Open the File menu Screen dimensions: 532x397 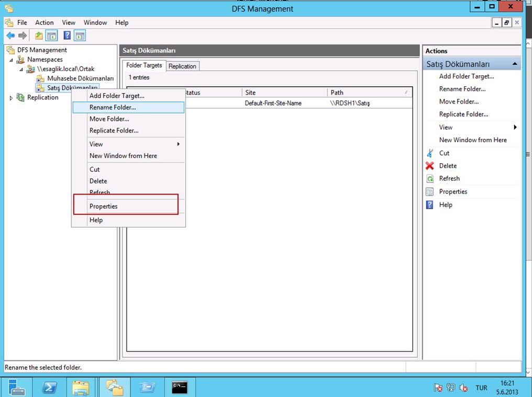tap(22, 22)
